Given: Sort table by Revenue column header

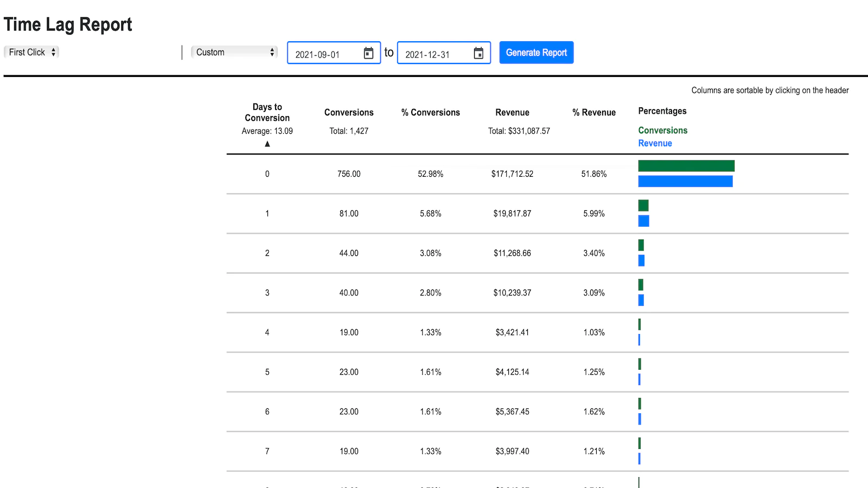Looking at the screenshot, I should click(512, 112).
